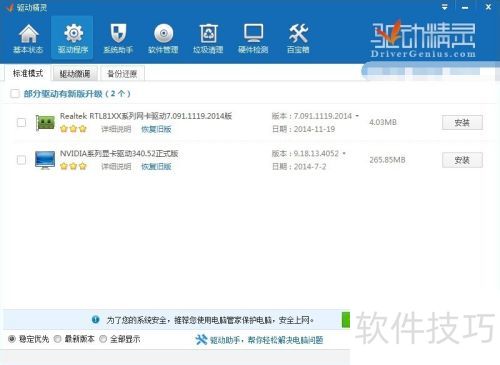Click the NVIDIA display driver monitor icon

pos(45,160)
